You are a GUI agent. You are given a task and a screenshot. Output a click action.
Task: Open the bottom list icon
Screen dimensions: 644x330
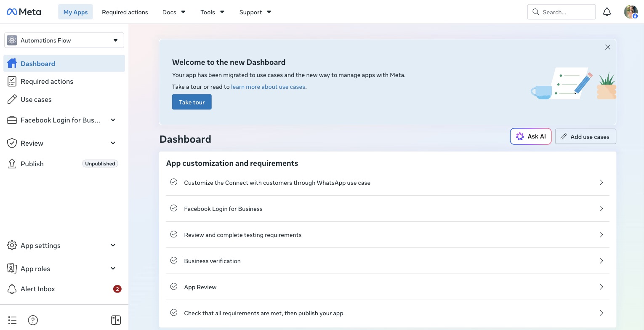click(12, 320)
